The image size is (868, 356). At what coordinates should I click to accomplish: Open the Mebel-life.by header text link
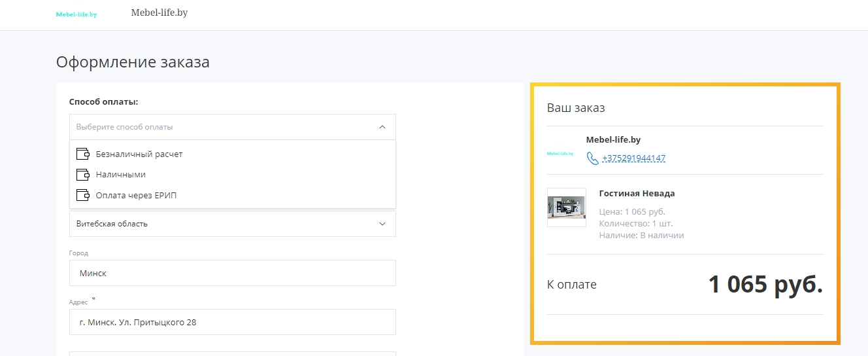click(159, 12)
